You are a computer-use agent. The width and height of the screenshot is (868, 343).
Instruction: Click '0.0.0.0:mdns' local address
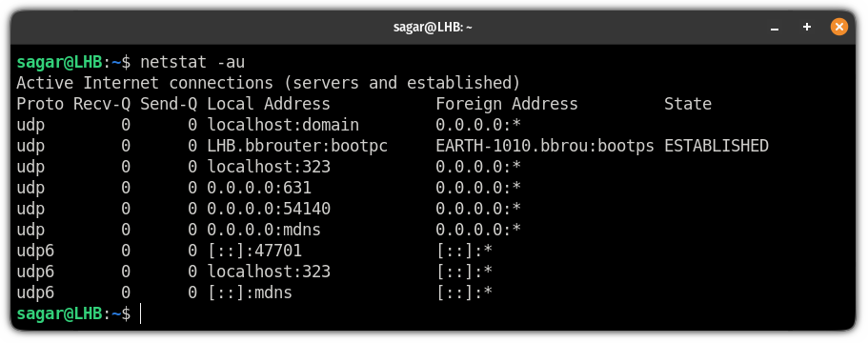[264, 230]
